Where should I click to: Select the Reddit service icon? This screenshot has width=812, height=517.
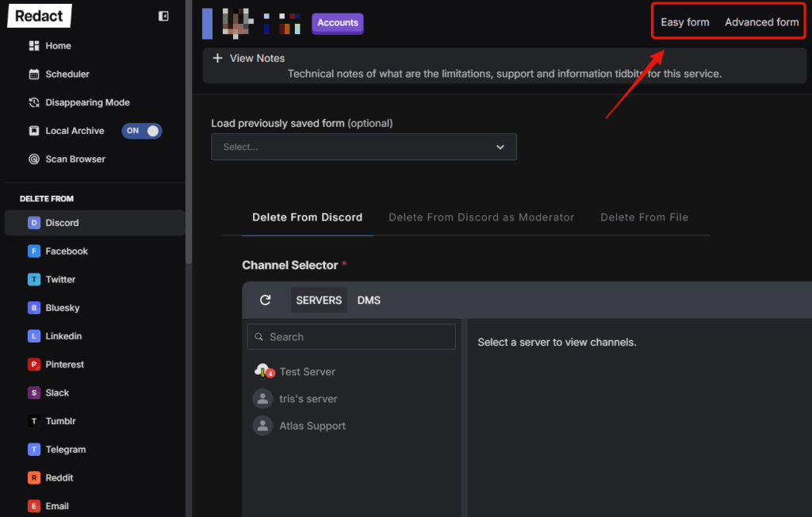click(x=34, y=478)
